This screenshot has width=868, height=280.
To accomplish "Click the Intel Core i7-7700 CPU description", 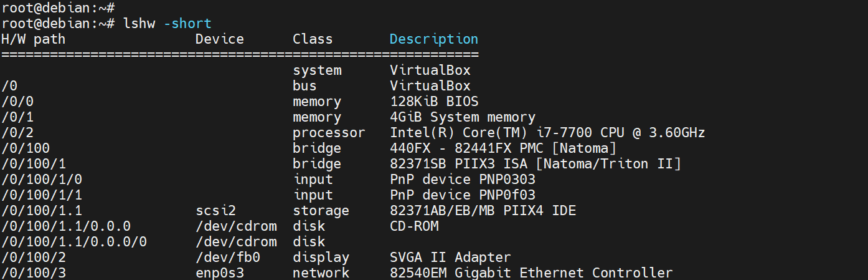I will (x=547, y=133).
